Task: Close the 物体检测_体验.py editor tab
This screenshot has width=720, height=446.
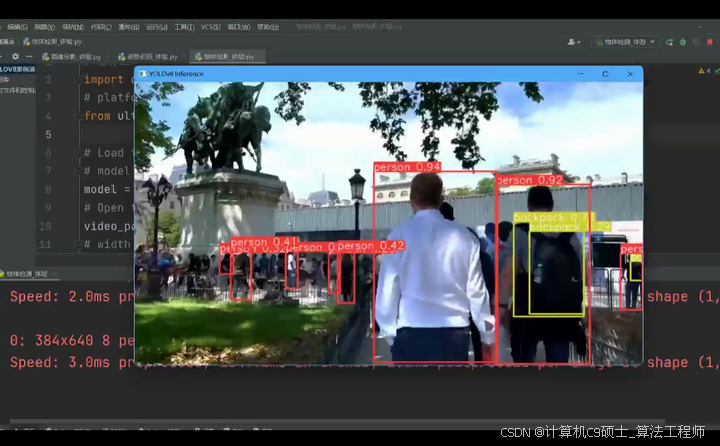Action: tap(260, 57)
